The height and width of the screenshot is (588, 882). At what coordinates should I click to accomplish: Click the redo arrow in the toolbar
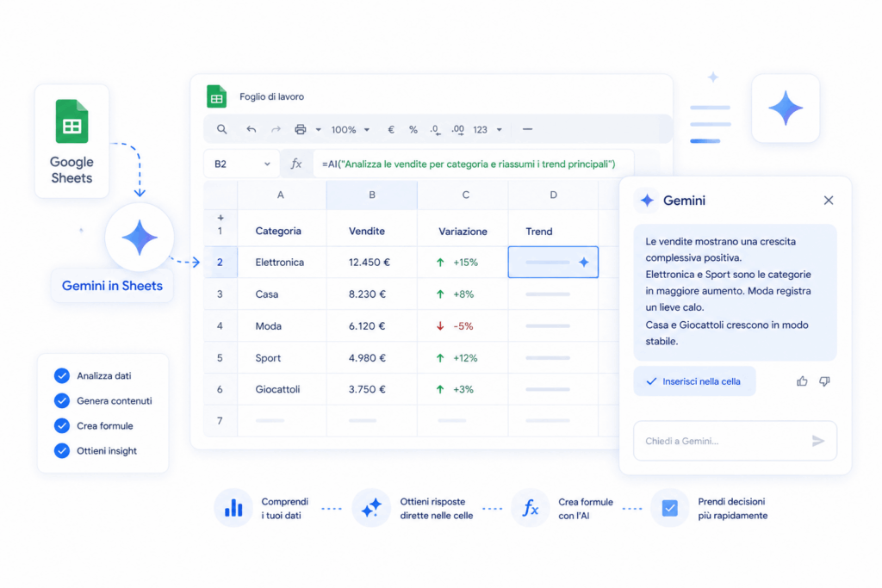pyautogui.click(x=276, y=129)
